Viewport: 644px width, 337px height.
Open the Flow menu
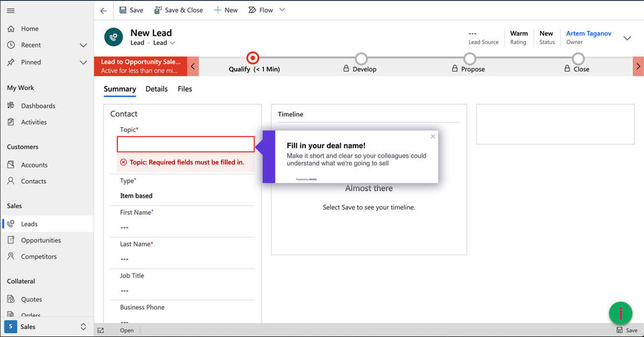pyautogui.click(x=261, y=10)
